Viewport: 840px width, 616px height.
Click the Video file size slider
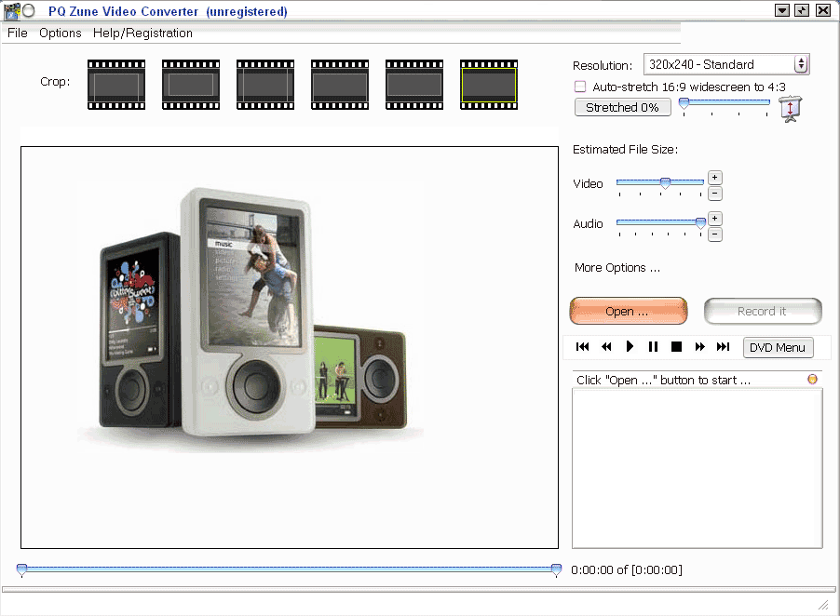click(660, 183)
